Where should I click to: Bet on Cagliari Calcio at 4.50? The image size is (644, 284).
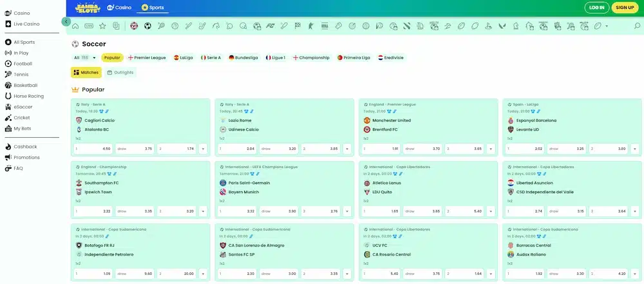93,149
